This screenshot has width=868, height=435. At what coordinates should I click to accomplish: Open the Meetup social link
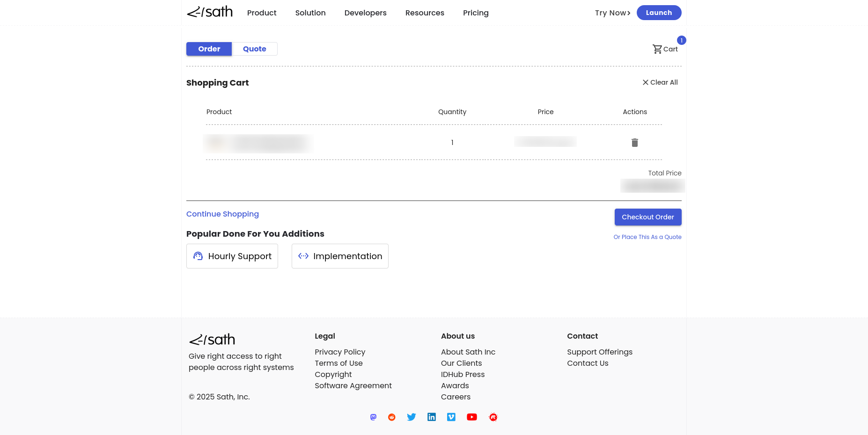click(493, 417)
